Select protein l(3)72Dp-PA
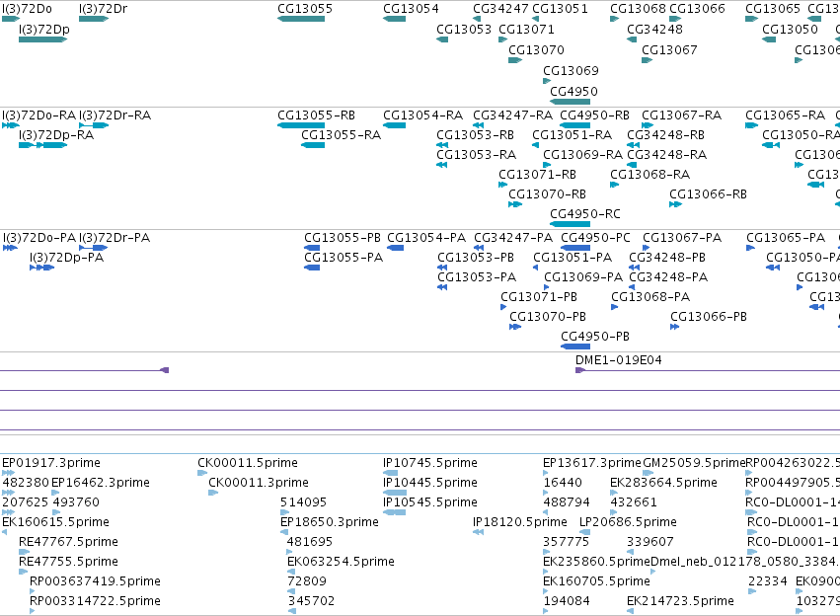The image size is (840, 616). [42, 268]
